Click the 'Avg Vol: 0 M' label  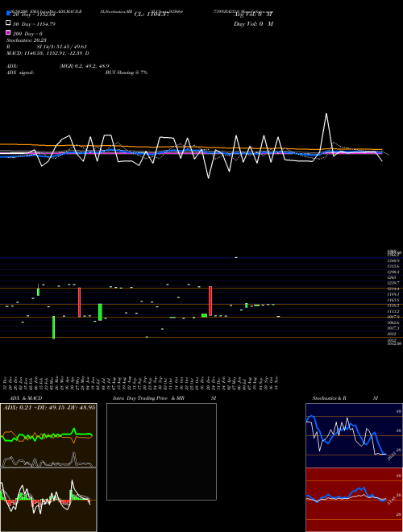tap(253, 15)
